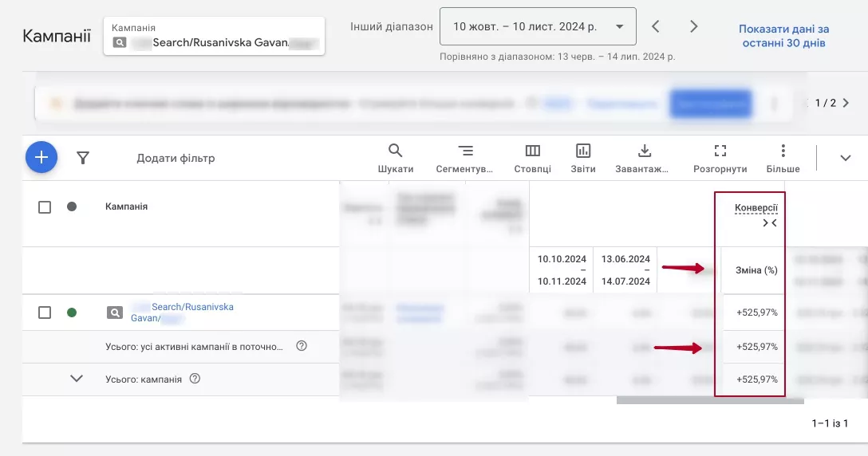Open the filter funnel icon

[x=82, y=158]
